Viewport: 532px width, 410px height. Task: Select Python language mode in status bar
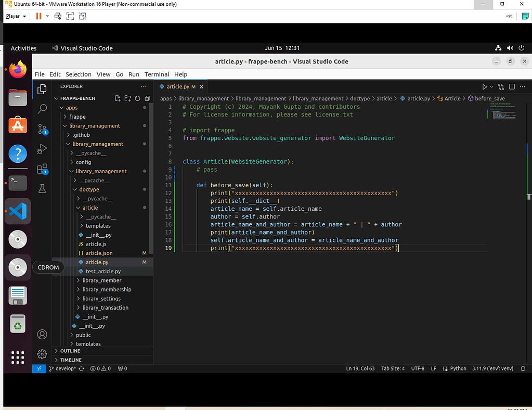pos(458,368)
